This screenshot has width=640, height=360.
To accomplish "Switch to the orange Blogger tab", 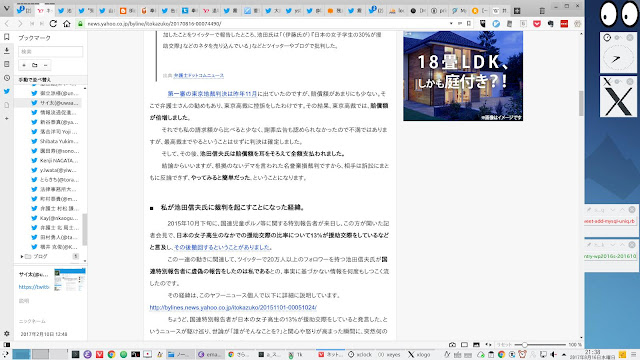I will (128, 11).
